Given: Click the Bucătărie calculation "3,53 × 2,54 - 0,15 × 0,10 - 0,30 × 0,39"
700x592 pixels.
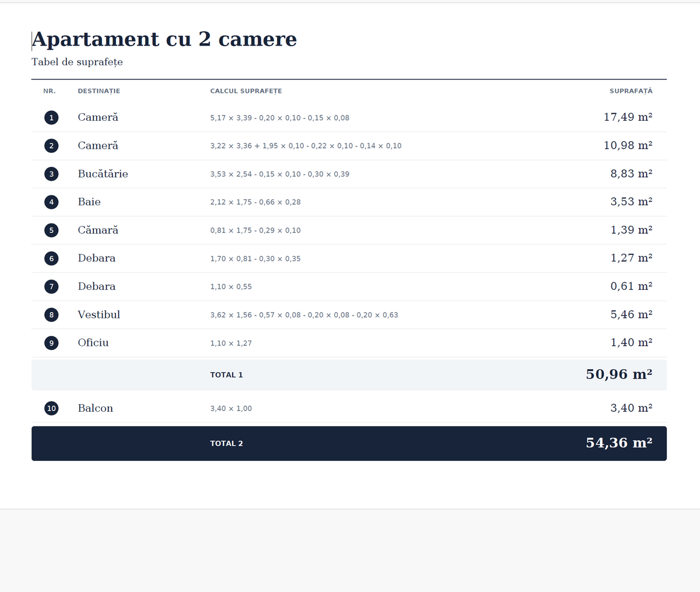Looking at the screenshot, I should pyautogui.click(x=280, y=174).
